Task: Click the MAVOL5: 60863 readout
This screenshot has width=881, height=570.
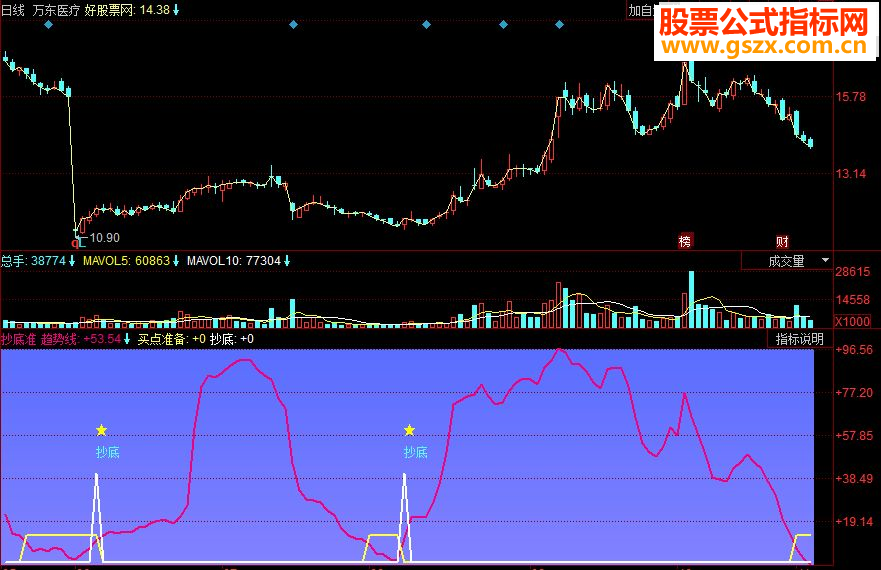Action: [x=131, y=261]
